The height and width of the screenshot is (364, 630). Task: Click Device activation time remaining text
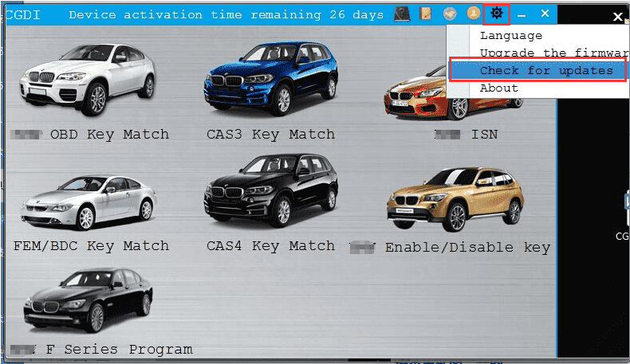click(226, 15)
